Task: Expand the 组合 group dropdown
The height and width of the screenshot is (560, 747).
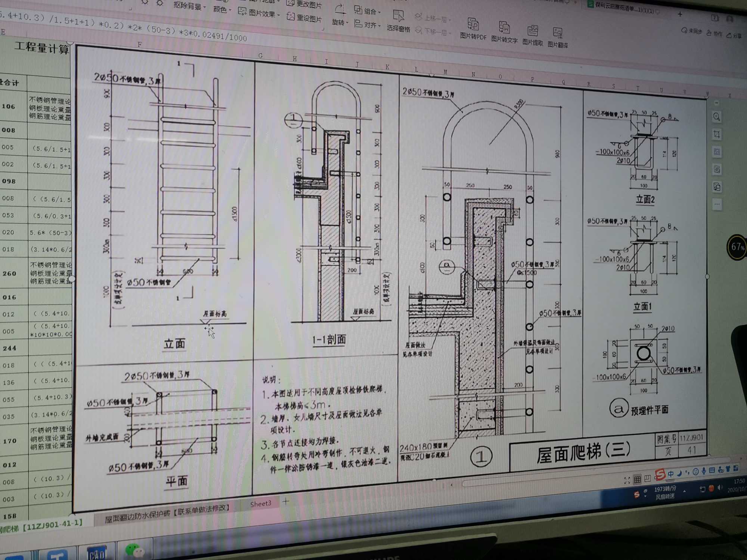Action: tap(367, 11)
